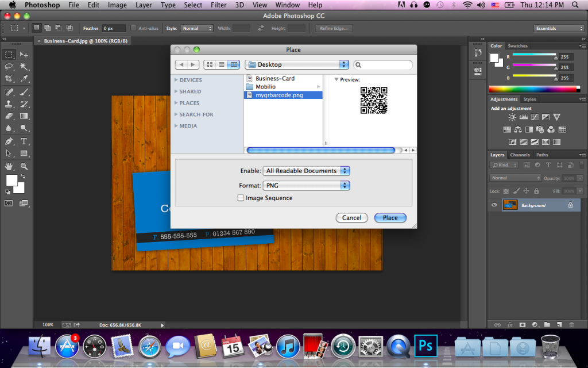Activate the Horizontal Type tool
Viewport: 588px width, 368px height.
24,141
